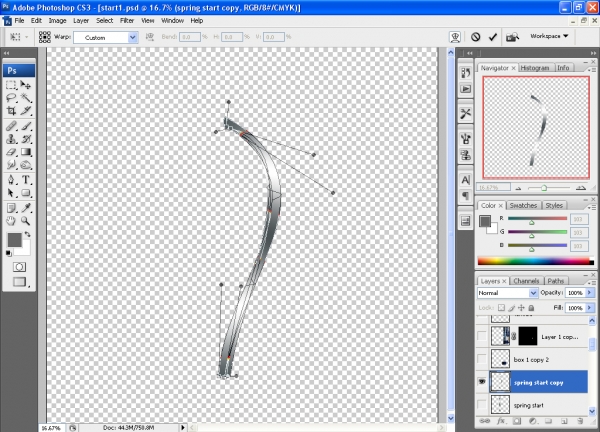Open the Workspace dropdown
The height and width of the screenshot is (432, 600).
[549, 36]
